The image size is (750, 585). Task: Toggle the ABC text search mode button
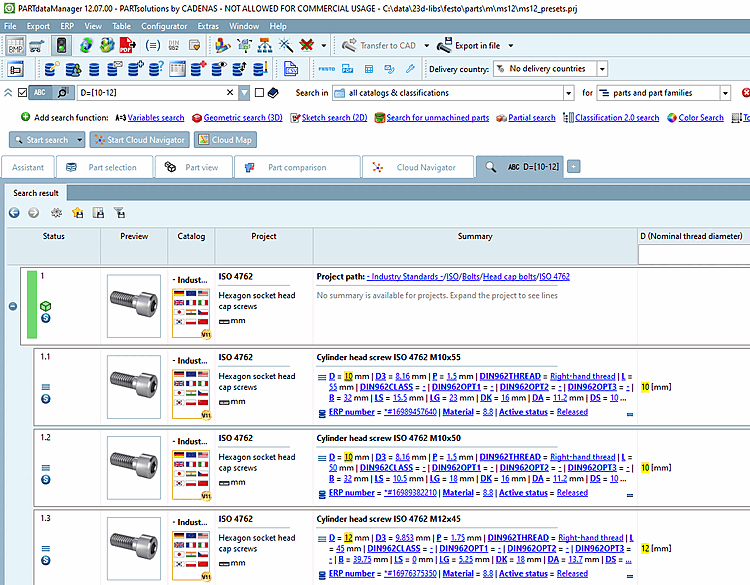40,93
